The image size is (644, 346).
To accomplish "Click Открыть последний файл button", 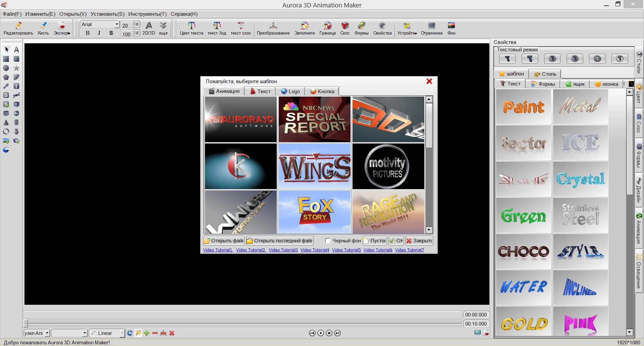I will [x=280, y=241].
